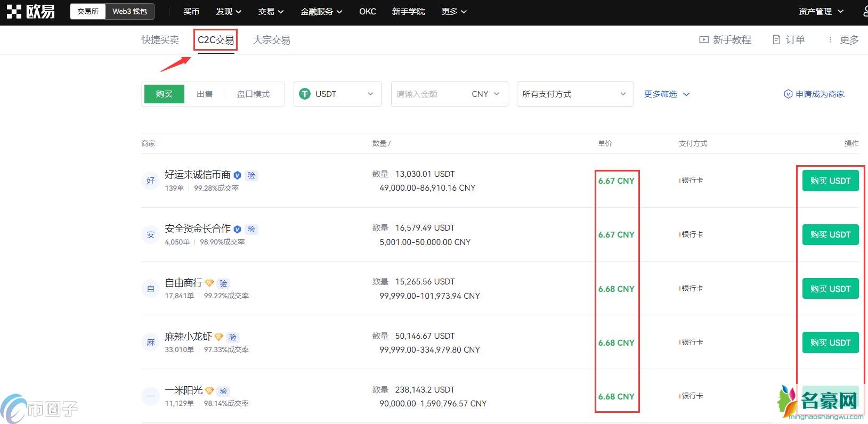Open merchant 好运来诚信币商 profile

click(x=198, y=175)
